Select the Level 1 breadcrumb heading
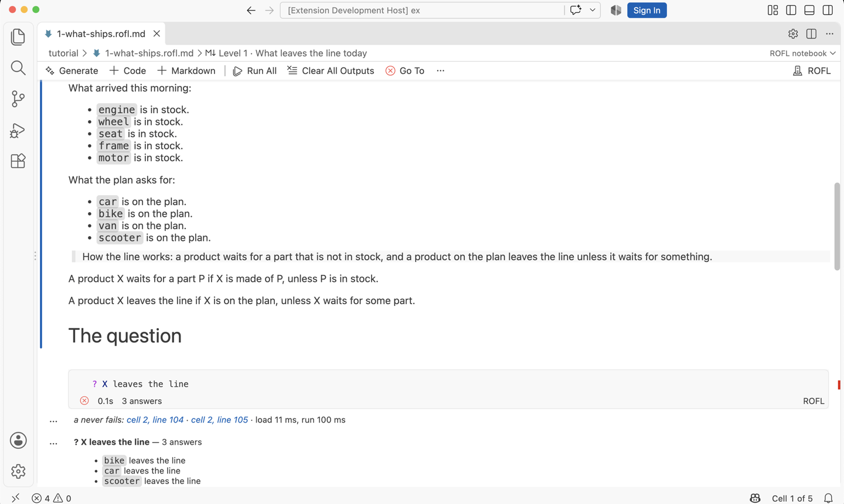 pyautogui.click(x=286, y=53)
